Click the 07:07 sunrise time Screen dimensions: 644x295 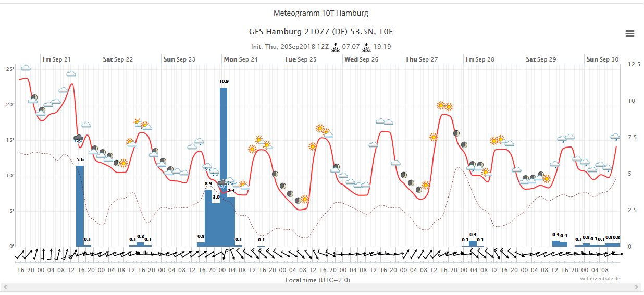(x=351, y=47)
